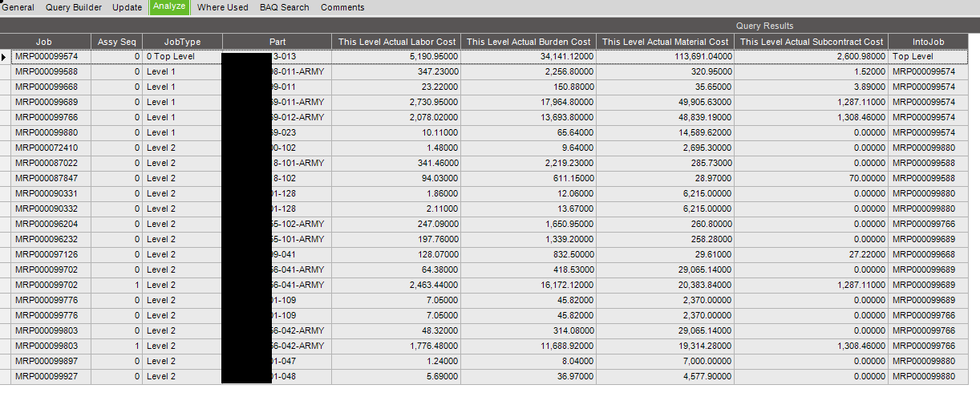Click the Analyze tab
Viewport: 980px width, 397px height.
(x=169, y=7)
